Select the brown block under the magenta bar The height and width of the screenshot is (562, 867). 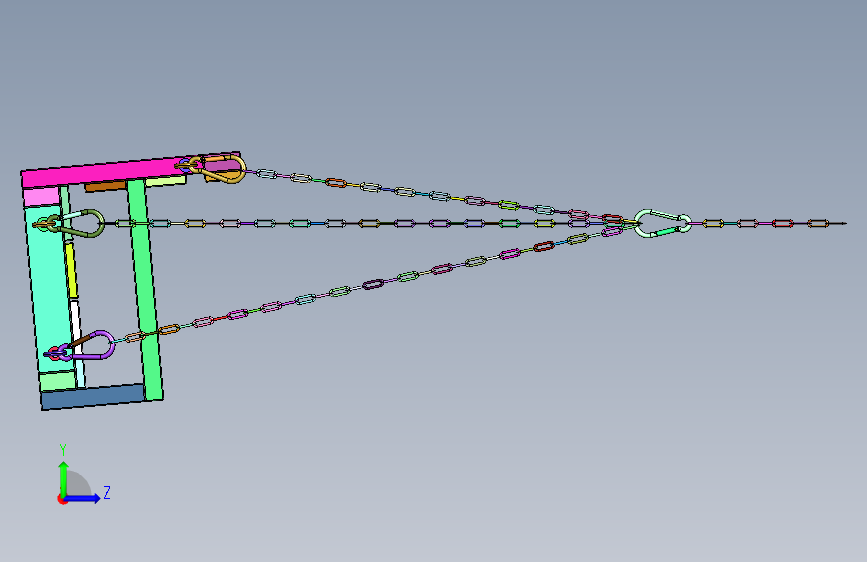pyautogui.click(x=105, y=186)
